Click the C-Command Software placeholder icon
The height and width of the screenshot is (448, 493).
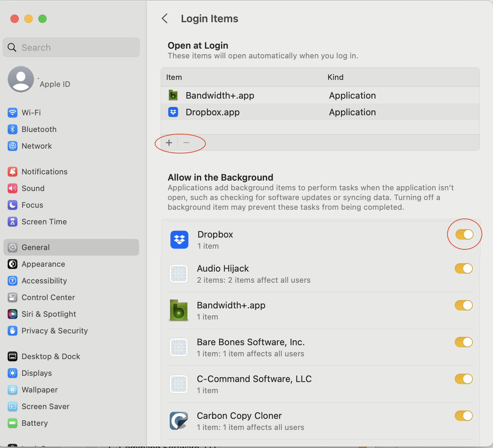pos(179,384)
